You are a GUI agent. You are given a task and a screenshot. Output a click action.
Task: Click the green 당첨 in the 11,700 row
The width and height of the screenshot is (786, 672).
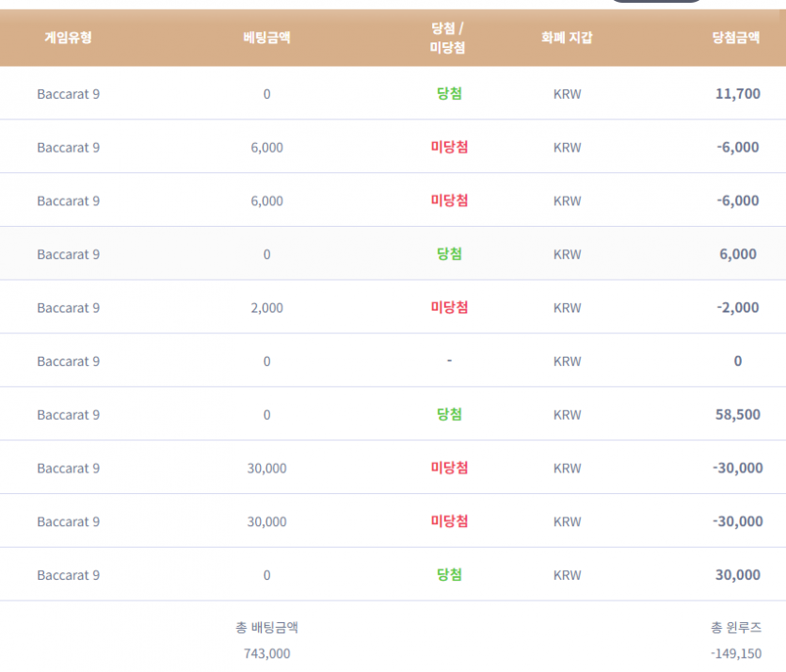pyautogui.click(x=449, y=94)
